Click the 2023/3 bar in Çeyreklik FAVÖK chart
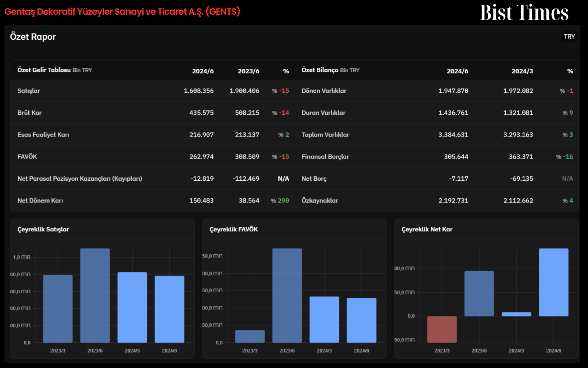588x368 pixels. click(x=250, y=336)
